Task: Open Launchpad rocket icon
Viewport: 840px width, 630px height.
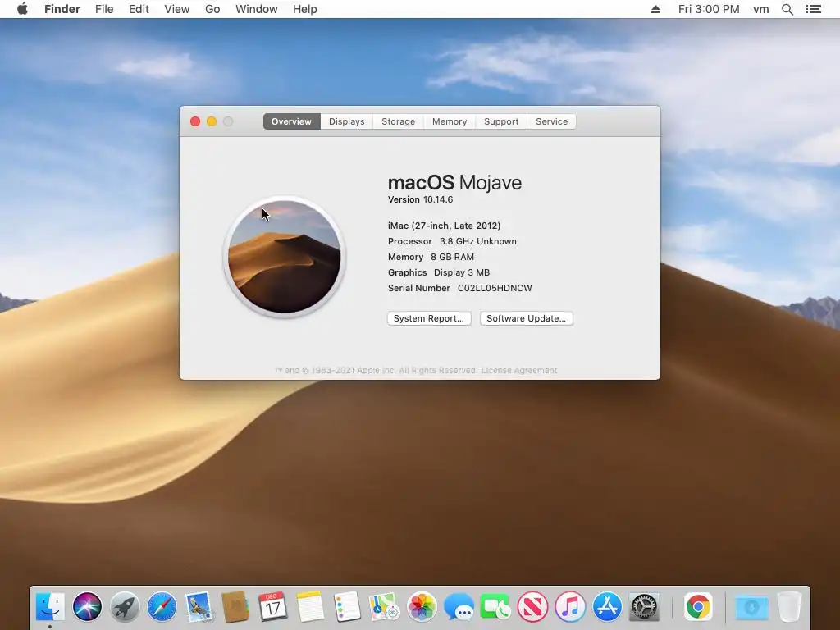Action: (125, 607)
